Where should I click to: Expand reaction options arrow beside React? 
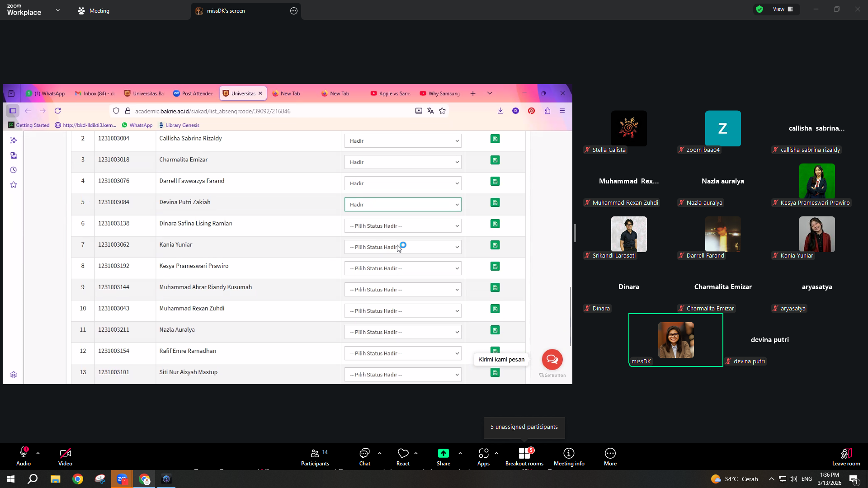pos(416,453)
